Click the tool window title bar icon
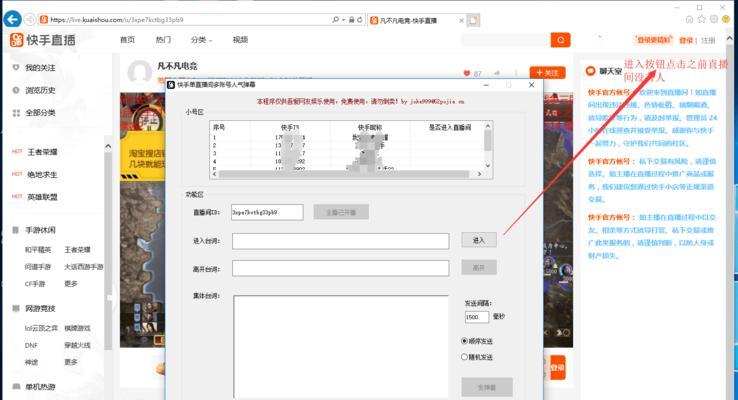Image resolution: width=738 pixels, height=400 pixels. point(171,85)
